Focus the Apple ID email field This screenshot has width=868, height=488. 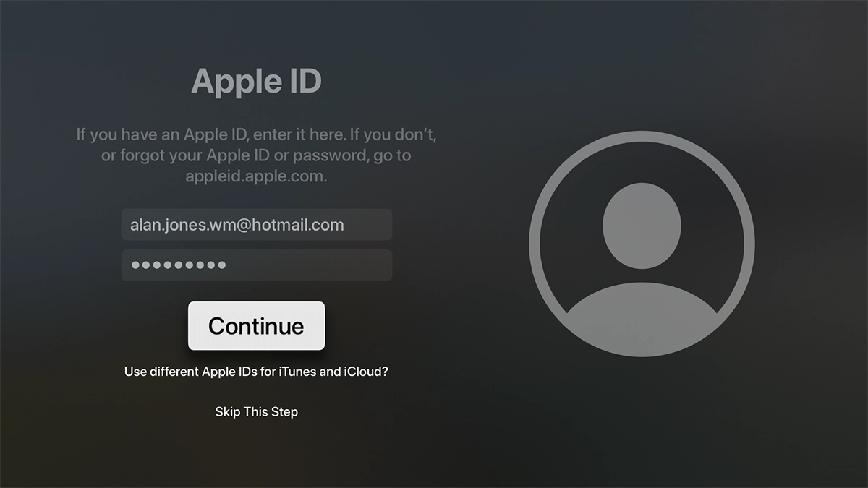point(256,225)
